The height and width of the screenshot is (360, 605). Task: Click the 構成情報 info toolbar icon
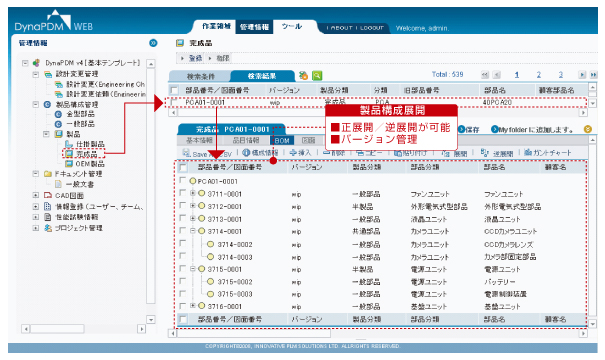click(260, 153)
